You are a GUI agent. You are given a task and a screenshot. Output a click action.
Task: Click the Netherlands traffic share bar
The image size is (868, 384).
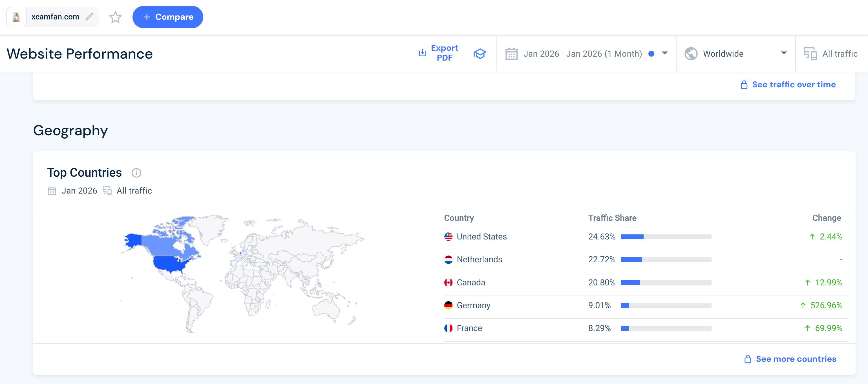[666, 259]
